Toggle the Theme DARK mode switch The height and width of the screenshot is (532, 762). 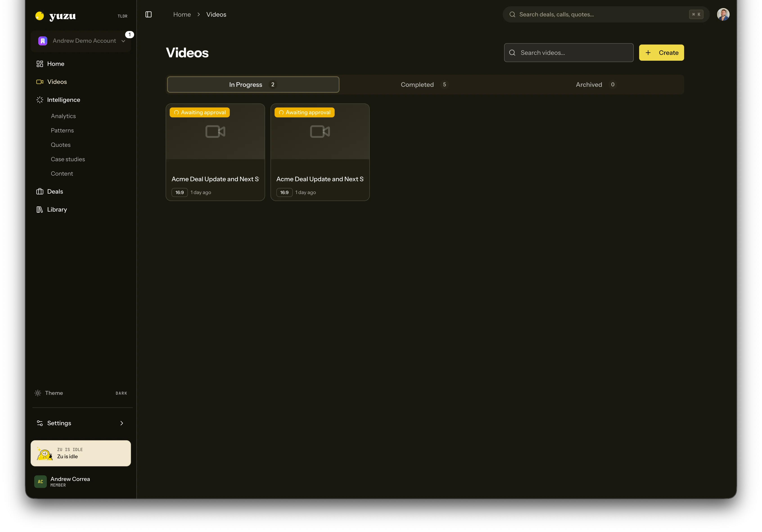tap(121, 393)
